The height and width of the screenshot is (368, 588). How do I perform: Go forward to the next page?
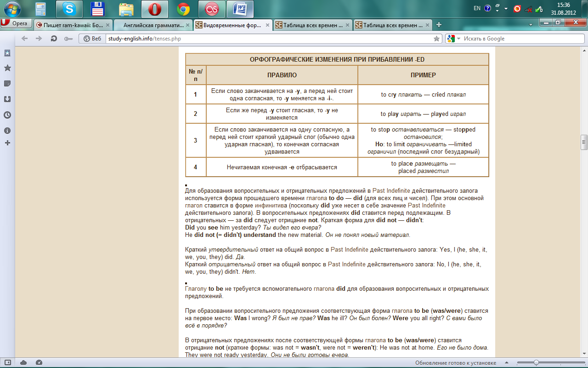(39, 39)
